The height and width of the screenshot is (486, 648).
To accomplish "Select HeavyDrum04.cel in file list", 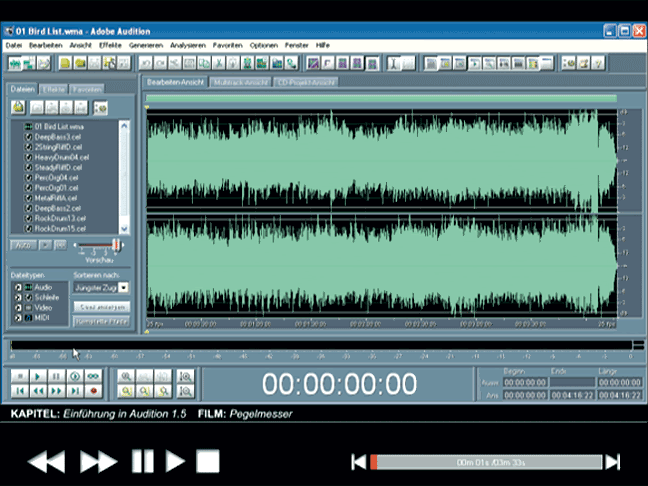I will 62,157.
